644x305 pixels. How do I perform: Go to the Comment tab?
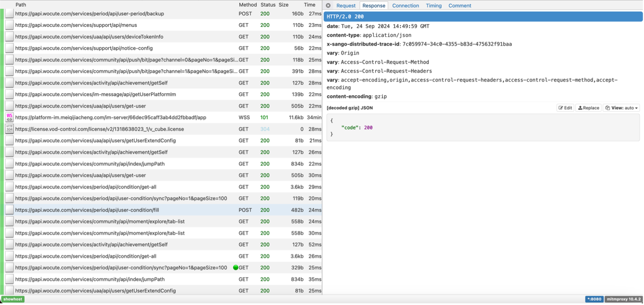(x=460, y=6)
